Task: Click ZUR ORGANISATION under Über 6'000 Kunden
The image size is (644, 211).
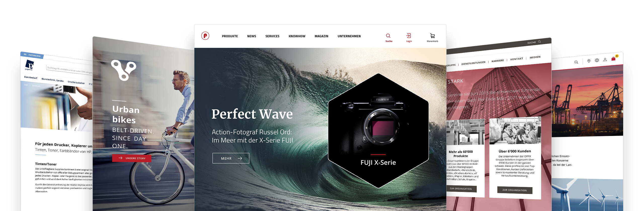Action: point(515,190)
